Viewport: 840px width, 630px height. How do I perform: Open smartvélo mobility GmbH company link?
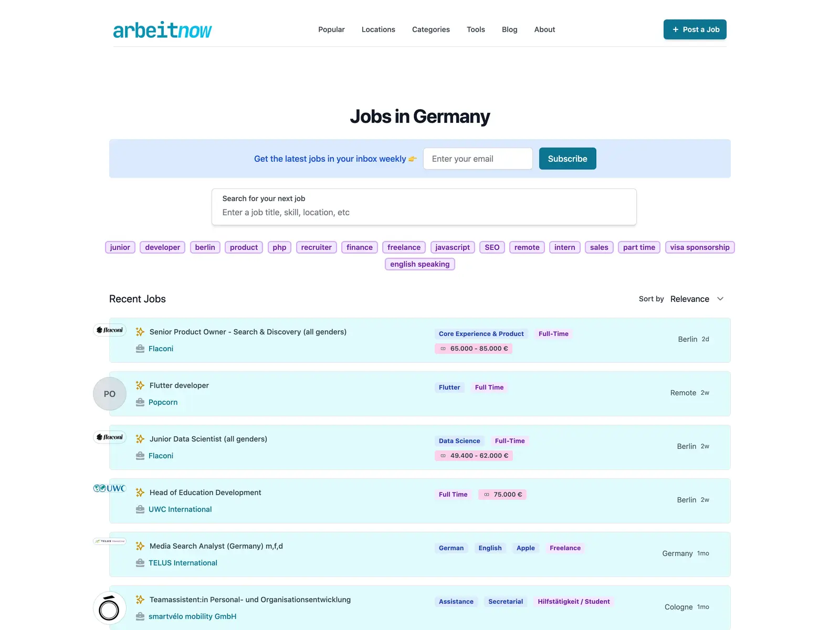tap(192, 616)
